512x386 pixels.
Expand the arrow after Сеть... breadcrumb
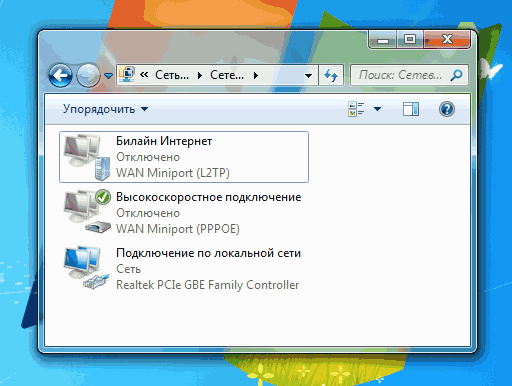[x=200, y=76]
